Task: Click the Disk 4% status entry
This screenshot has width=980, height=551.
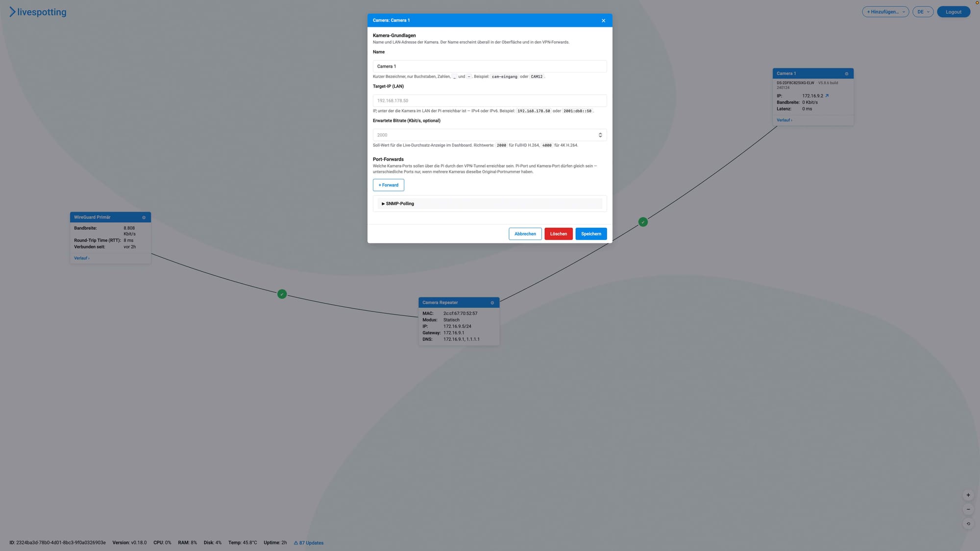Action: [213, 543]
